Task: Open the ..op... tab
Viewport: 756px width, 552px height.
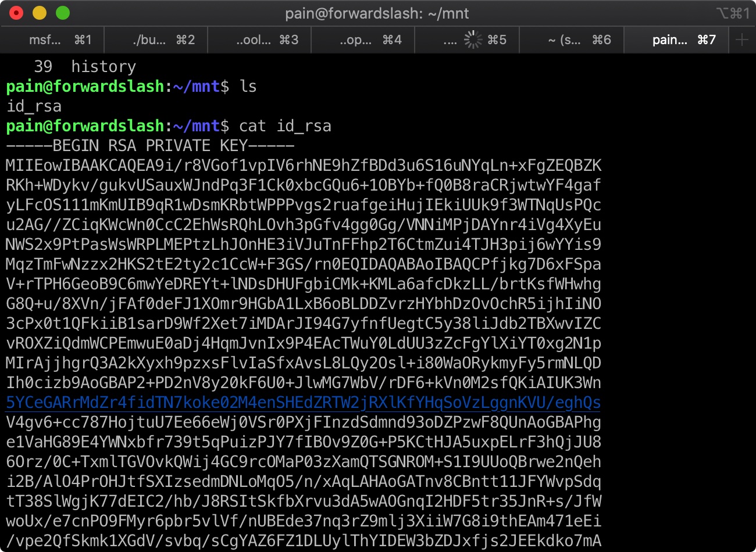Action: click(x=363, y=40)
